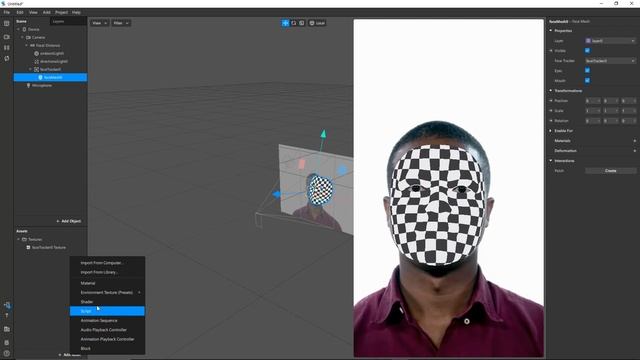Select the move manipulator tool in viewport toolbar

click(x=285, y=23)
